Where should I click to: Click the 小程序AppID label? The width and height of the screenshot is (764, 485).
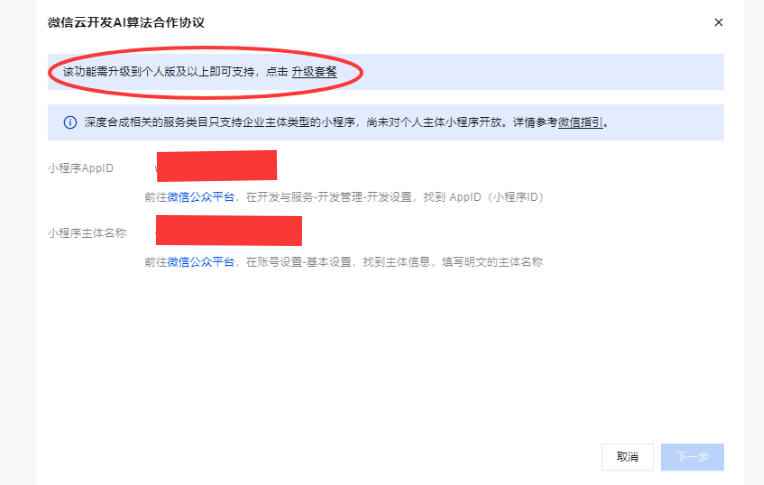[81, 168]
